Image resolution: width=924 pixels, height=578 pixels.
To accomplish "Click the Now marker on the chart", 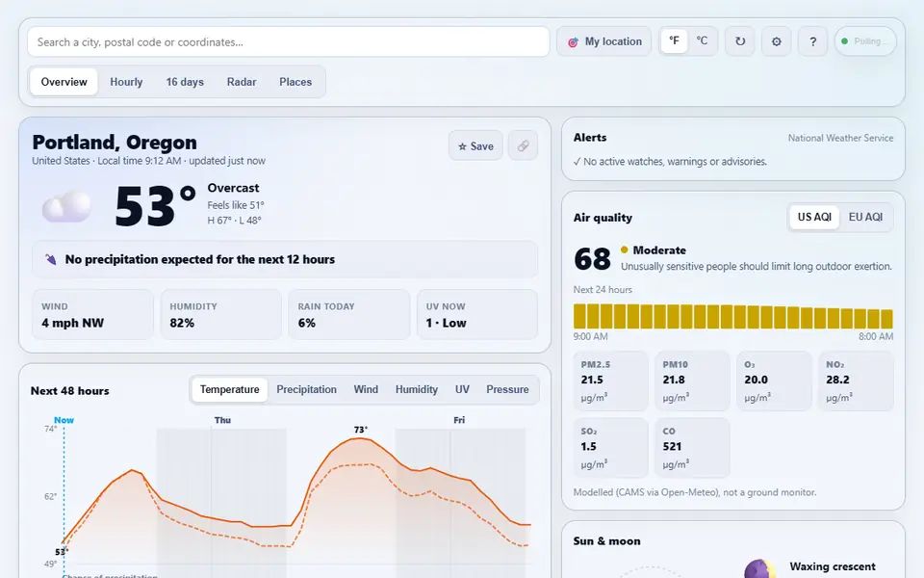I will click(64, 420).
